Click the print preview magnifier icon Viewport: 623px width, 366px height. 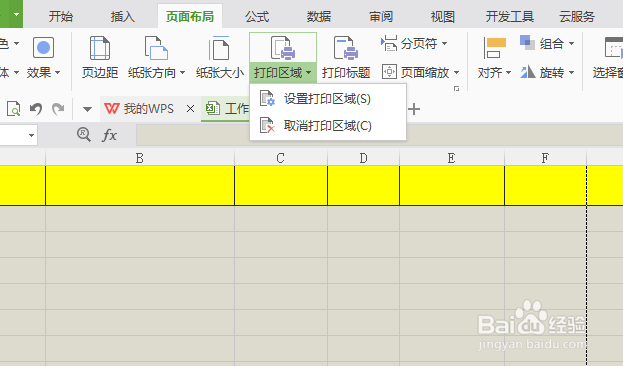13,108
